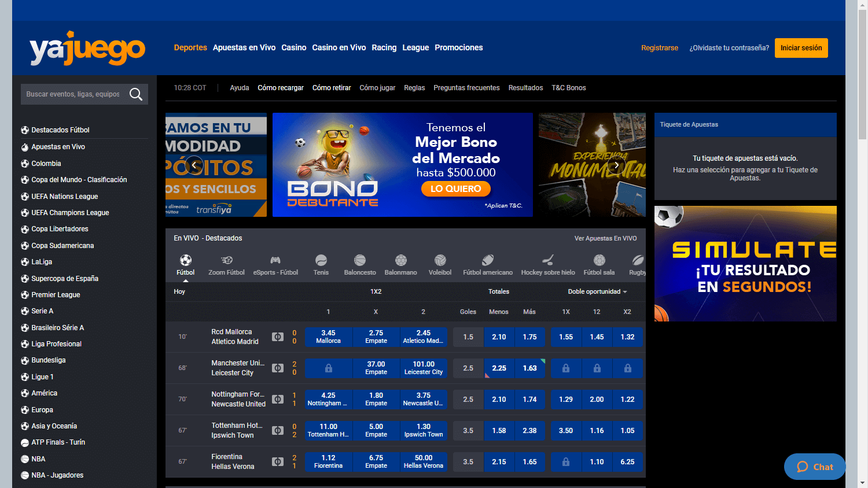
Task: Select 2.38 Más in Tottenham row
Action: point(529,430)
